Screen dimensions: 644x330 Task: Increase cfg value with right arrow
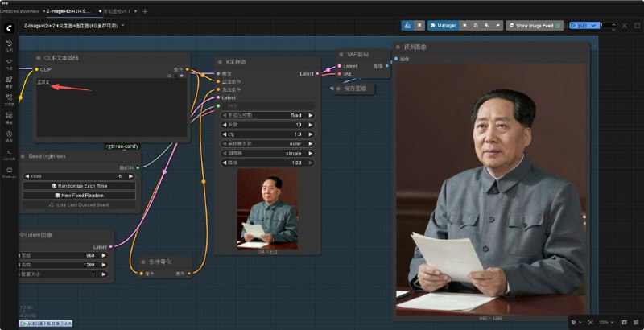[x=311, y=134]
